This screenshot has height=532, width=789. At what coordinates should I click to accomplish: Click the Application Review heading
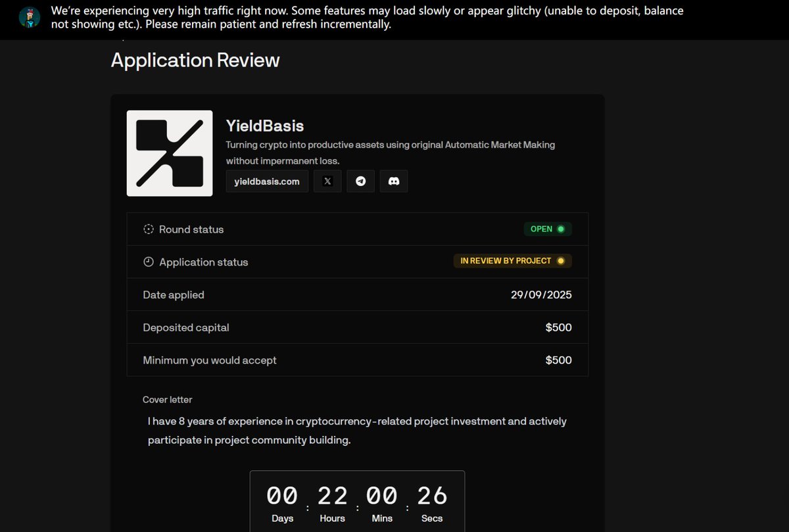(x=195, y=60)
